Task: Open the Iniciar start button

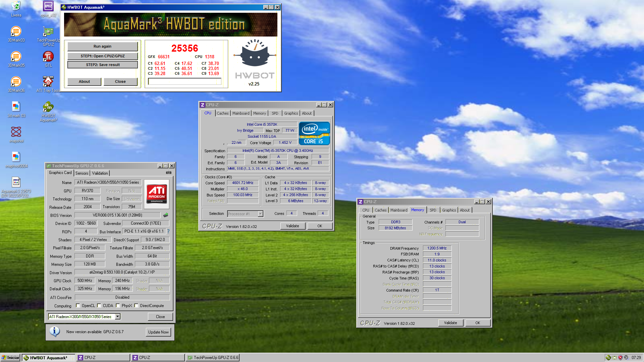Action: pos(10,358)
